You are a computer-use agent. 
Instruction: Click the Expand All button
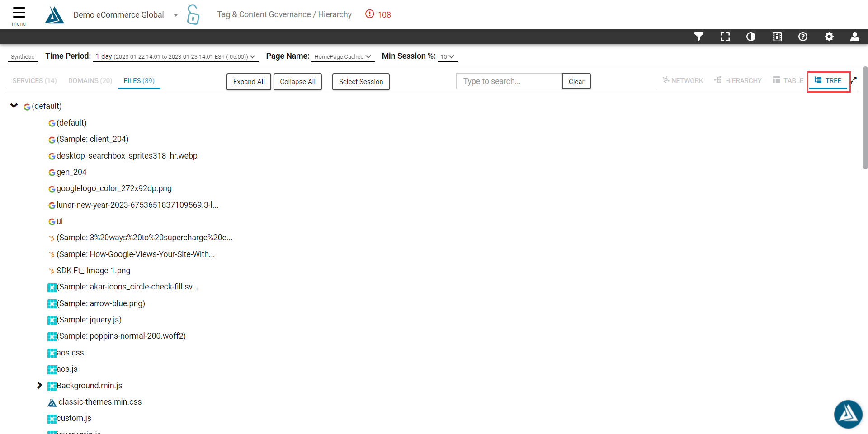point(249,82)
